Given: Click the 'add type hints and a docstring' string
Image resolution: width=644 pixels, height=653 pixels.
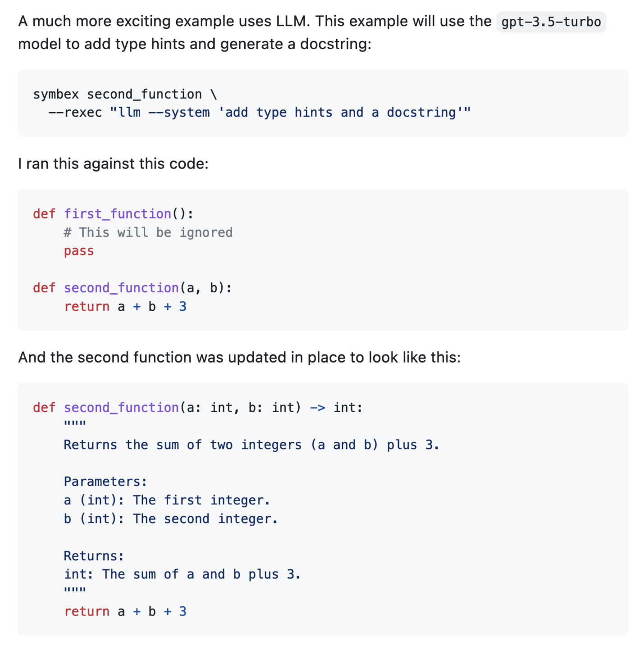Looking at the screenshot, I should (345, 113).
